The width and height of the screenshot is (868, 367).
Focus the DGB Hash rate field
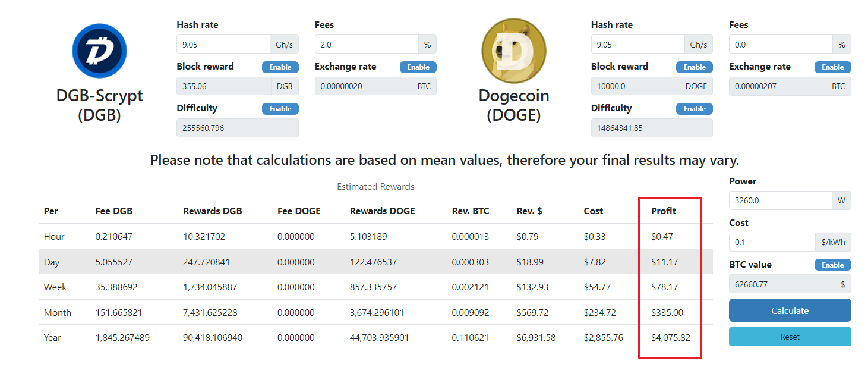[223, 45]
